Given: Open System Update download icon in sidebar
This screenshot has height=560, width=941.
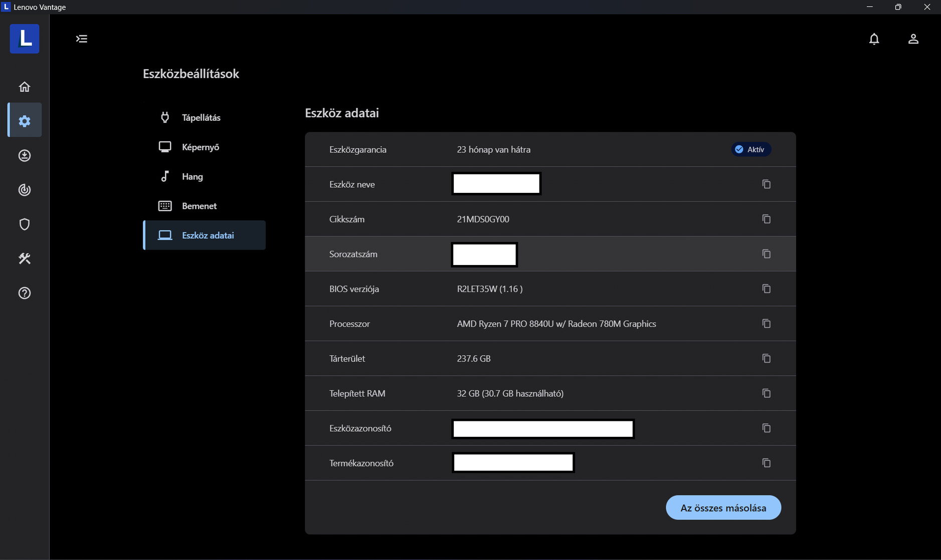Looking at the screenshot, I should point(25,156).
